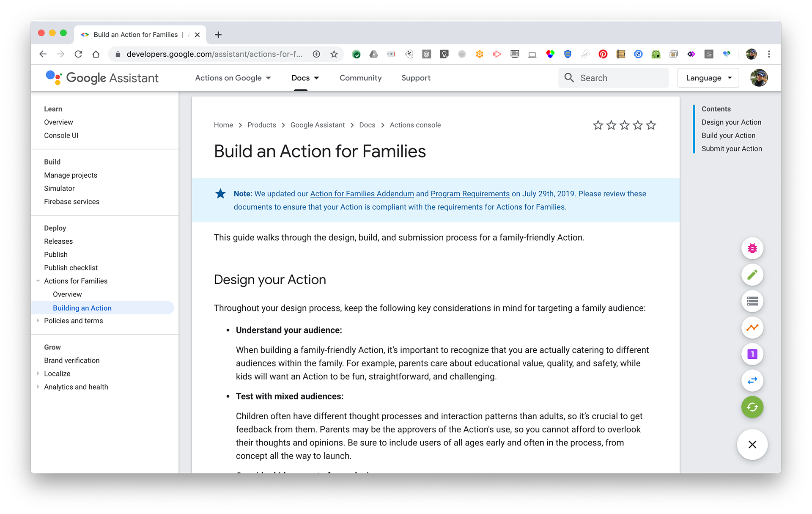Rate the page three stars
The image size is (812, 514).
[x=624, y=125]
